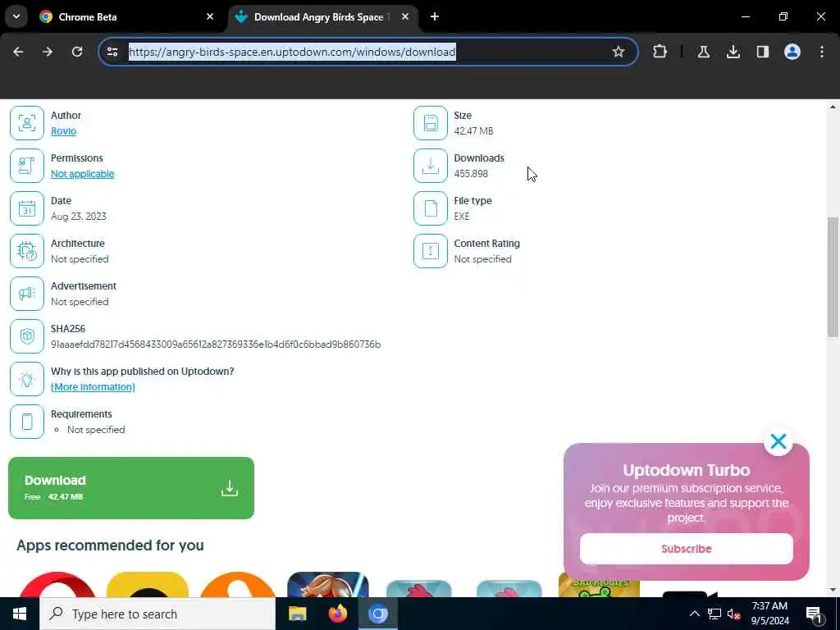The image size is (840, 630).
Task: Open the taskbar clock and date
Action: pos(769,614)
